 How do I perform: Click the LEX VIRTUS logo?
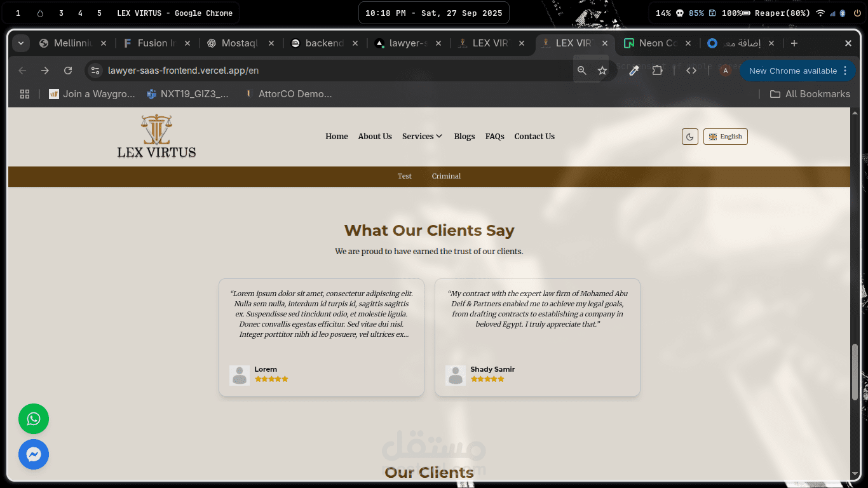pos(156,136)
